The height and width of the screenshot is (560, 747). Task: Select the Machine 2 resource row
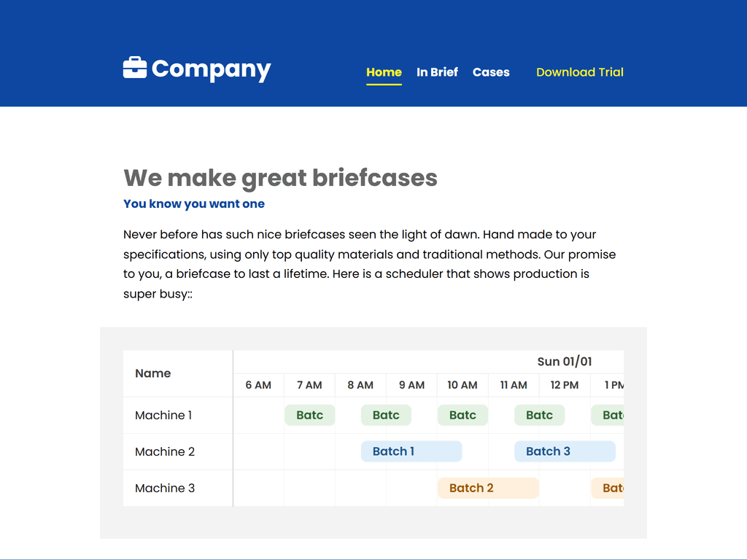pos(165,452)
